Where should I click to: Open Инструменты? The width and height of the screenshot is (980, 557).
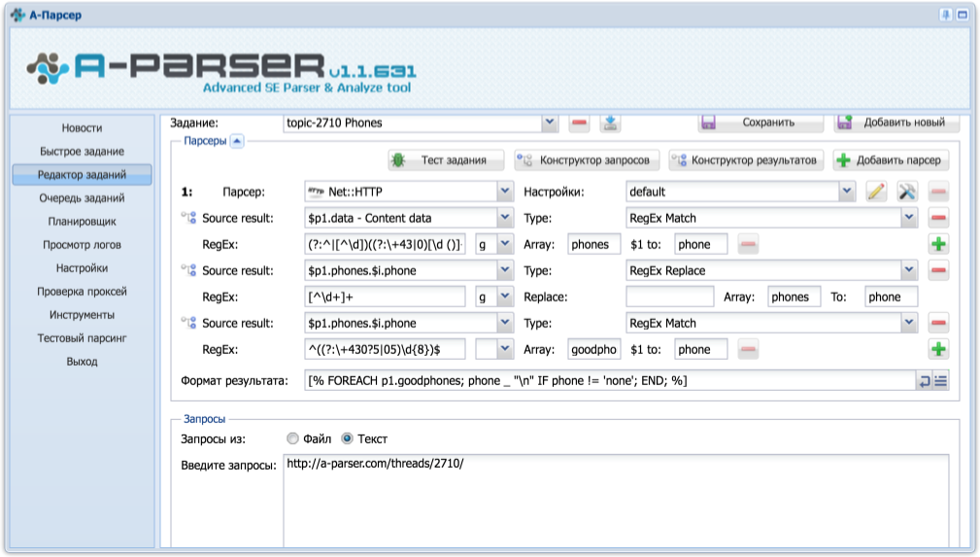[x=82, y=315]
